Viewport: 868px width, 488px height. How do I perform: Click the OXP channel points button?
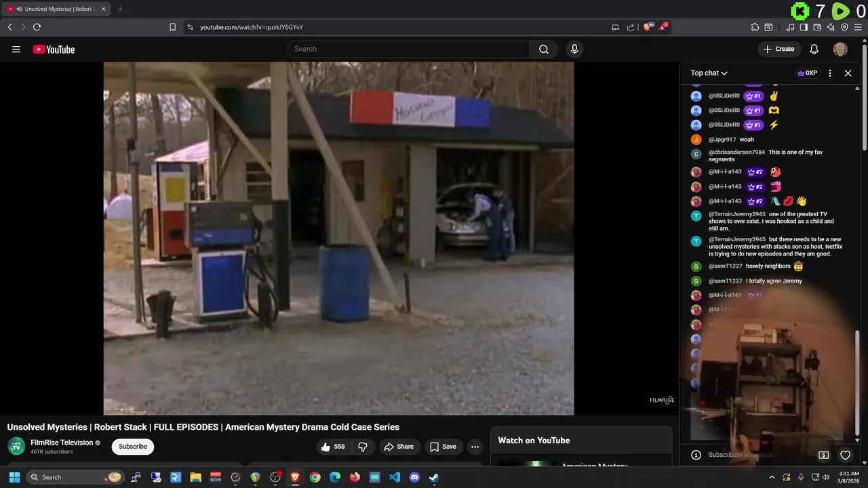(807, 73)
